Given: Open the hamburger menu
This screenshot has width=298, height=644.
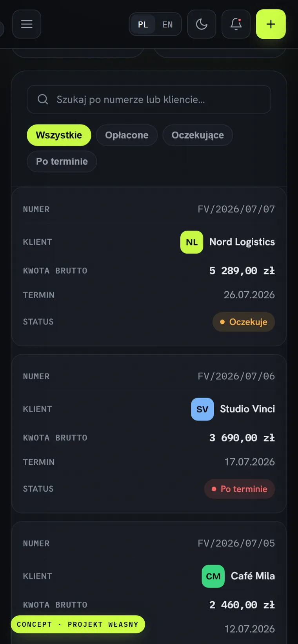Looking at the screenshot, I should pyautogui.click(x=27, y=24).
